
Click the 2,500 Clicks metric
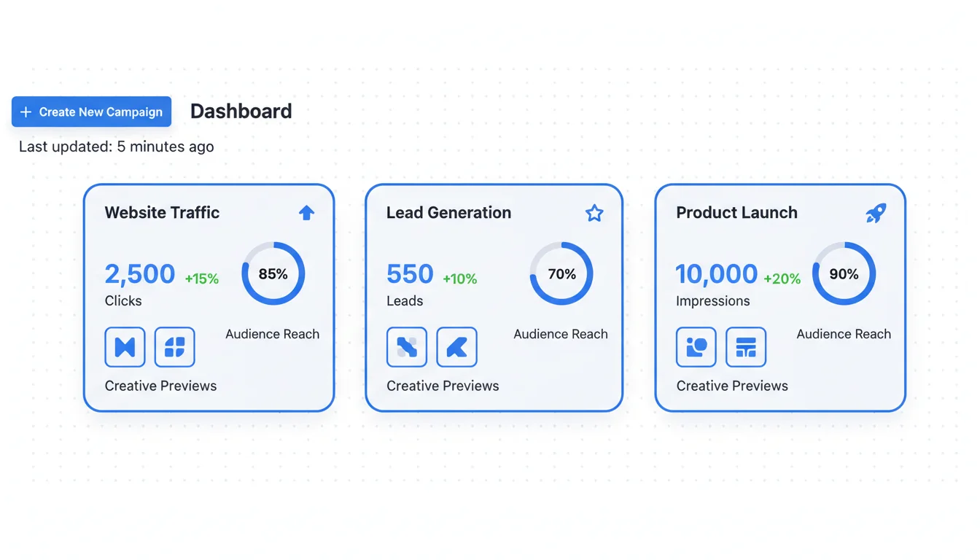point(140,274)
